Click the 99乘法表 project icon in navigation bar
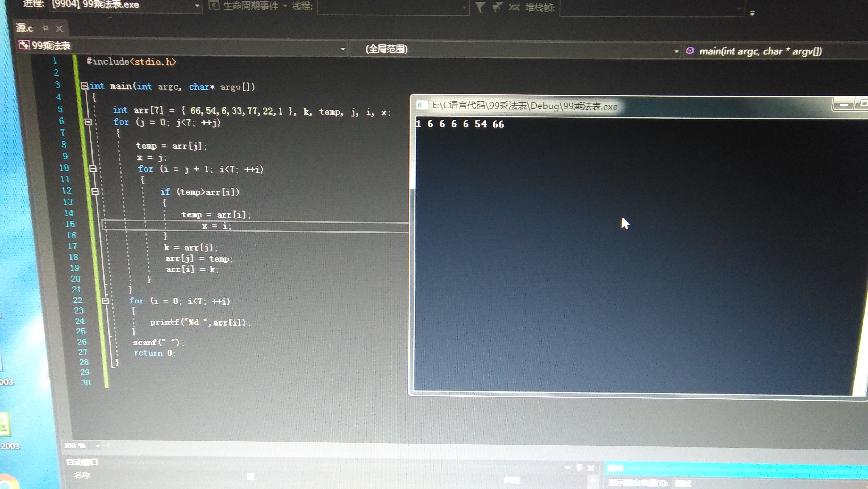 (x=24, y=45)
